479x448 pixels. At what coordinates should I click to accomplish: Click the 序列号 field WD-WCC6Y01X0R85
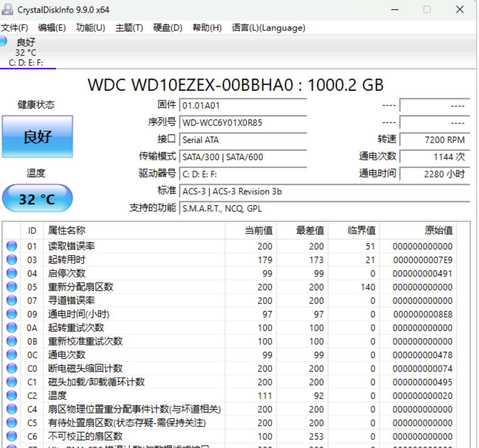pyautogui.click(x=243, y=123)
